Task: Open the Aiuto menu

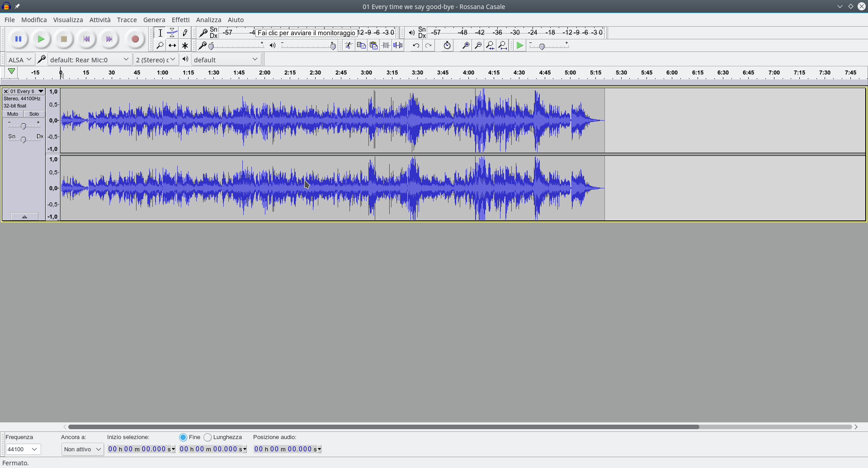Action: pos(236,20)
